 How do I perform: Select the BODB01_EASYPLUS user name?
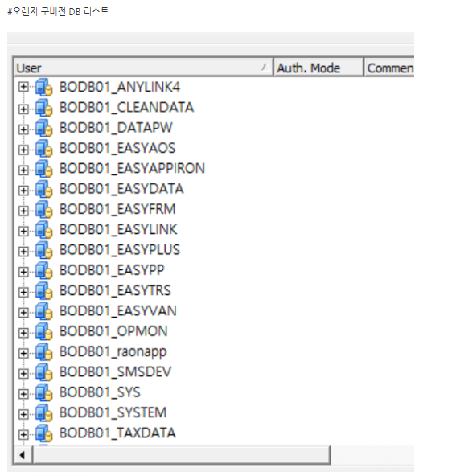[x=120, y=250]
